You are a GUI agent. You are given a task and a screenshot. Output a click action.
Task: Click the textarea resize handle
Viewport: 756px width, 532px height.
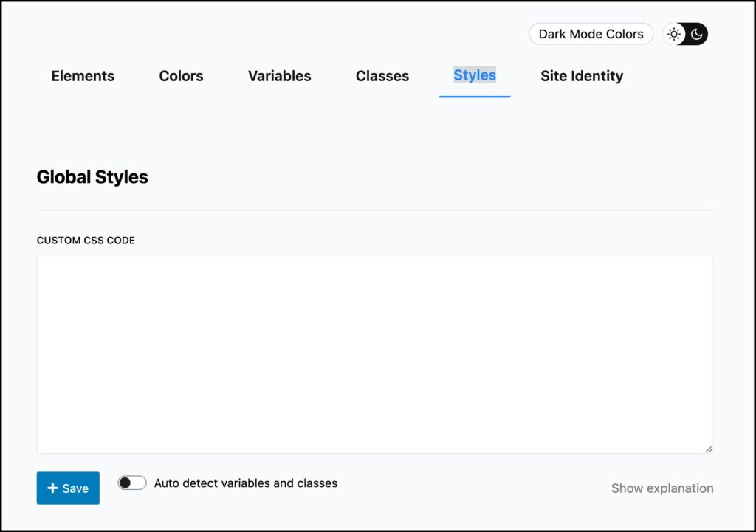709,446
